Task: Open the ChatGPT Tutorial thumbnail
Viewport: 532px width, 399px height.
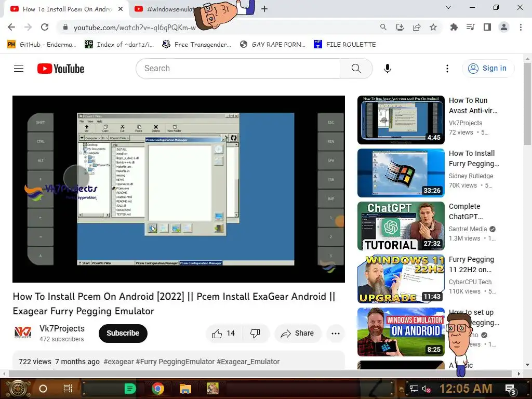Action: [x=401, y=226]
